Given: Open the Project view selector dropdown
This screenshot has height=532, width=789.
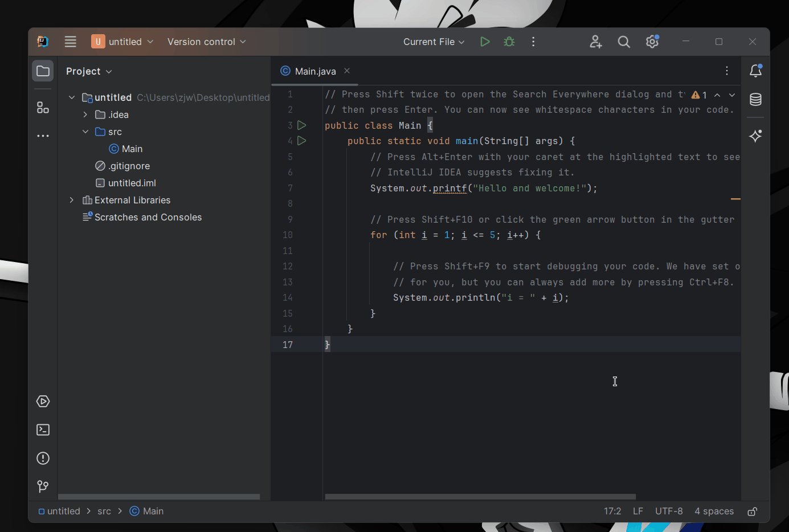Looking at the screenshot, I should (89, 71).
